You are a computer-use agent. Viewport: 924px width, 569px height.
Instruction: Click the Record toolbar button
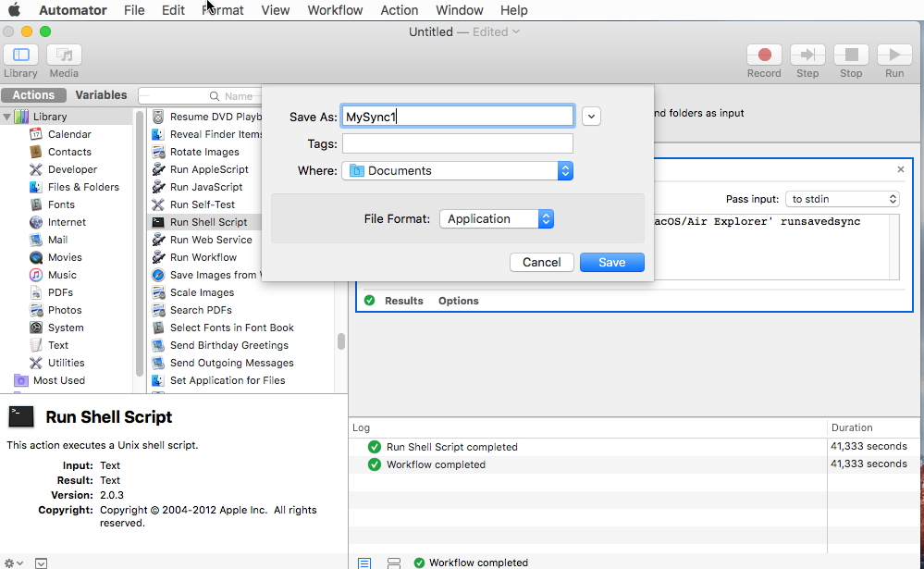[x=764, y=55]
